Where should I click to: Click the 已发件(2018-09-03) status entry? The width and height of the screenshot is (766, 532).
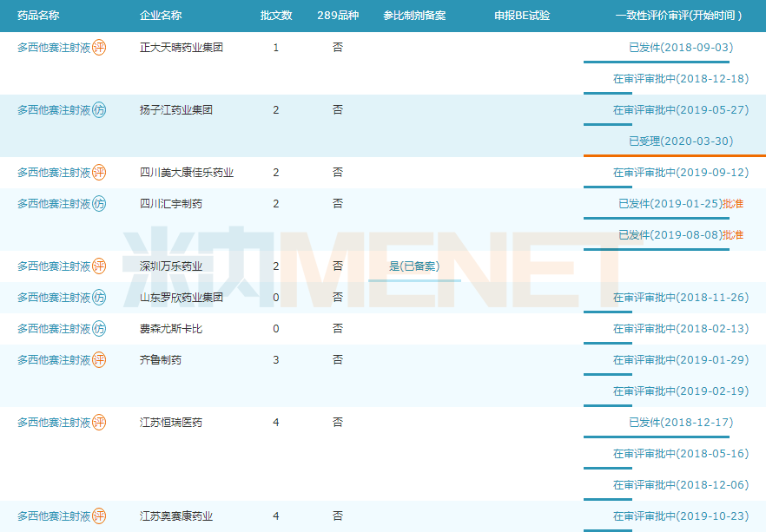pyautogui.click(x=681, y=48)
